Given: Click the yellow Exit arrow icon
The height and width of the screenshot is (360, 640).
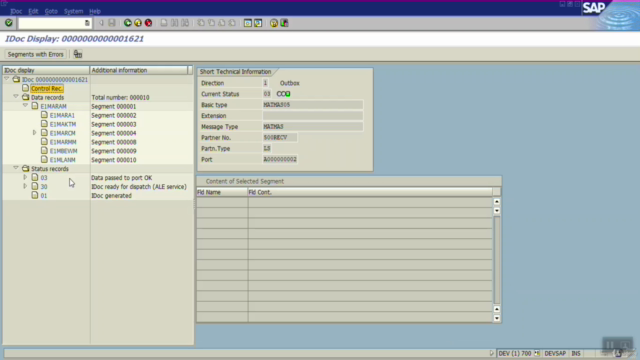Looking at the screenshot, I should click(138, 23).
